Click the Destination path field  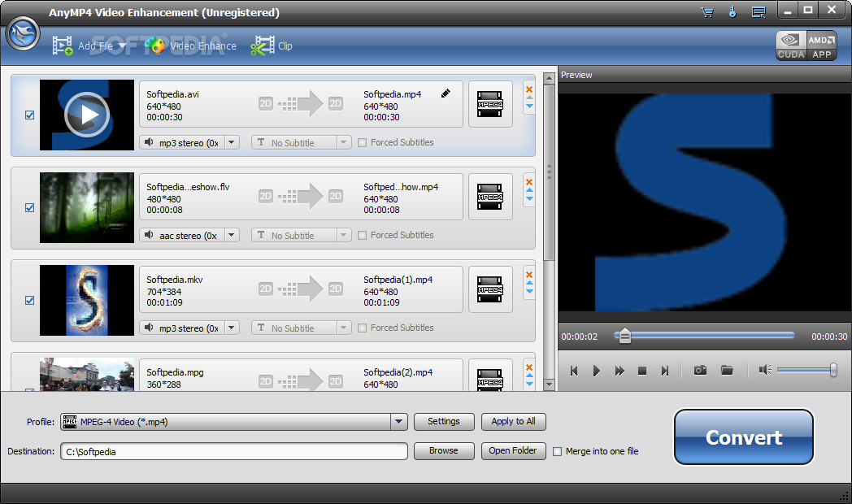click(234, 451)
